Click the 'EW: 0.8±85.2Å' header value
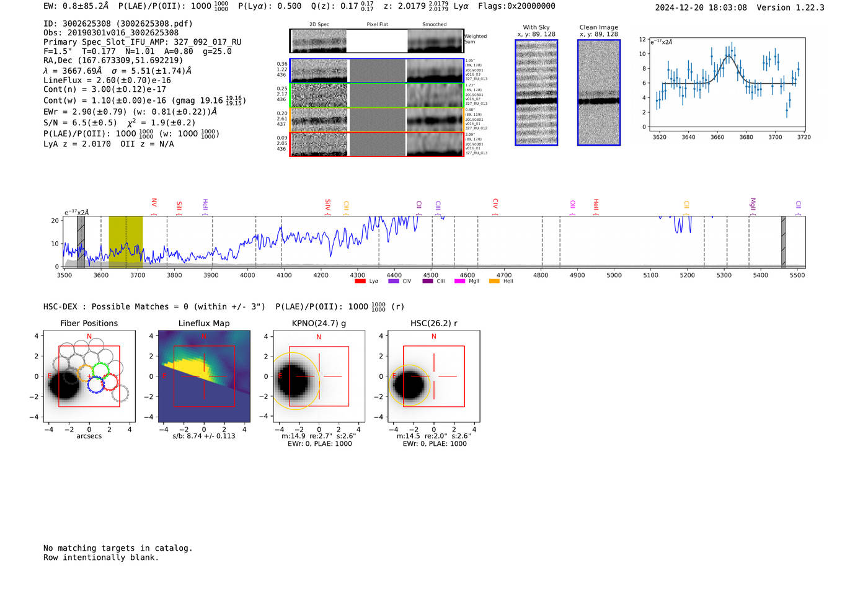868x591 pixels. tap(76, 6)
